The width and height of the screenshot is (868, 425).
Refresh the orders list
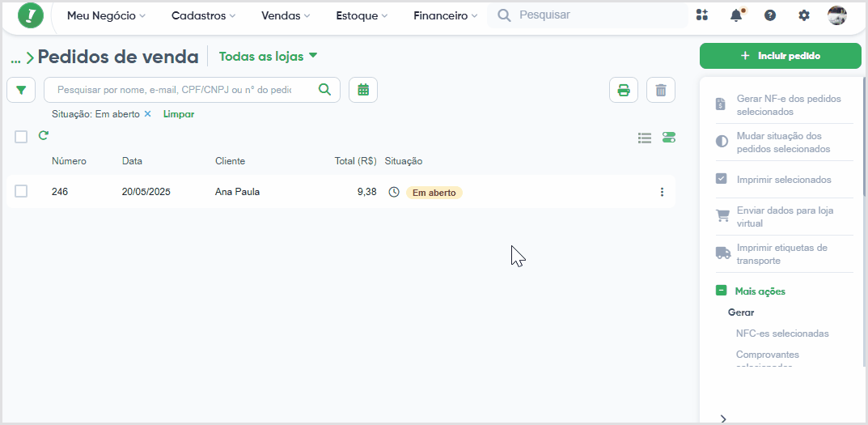click(43, 135)
